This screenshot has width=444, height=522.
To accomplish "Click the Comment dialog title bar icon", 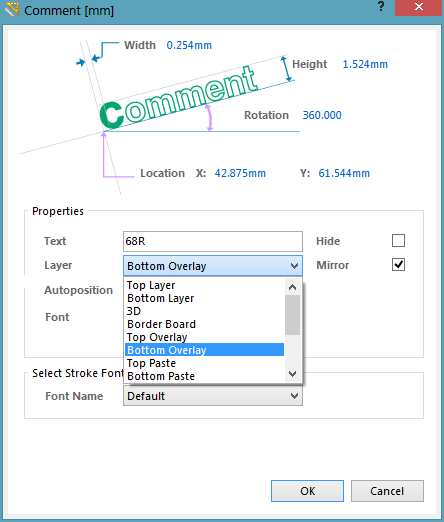I will pos(12,9).
